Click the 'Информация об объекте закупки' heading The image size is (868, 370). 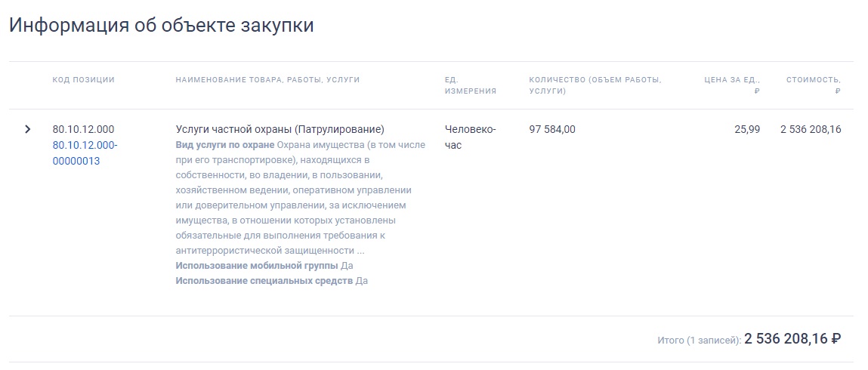coord(161,25)
